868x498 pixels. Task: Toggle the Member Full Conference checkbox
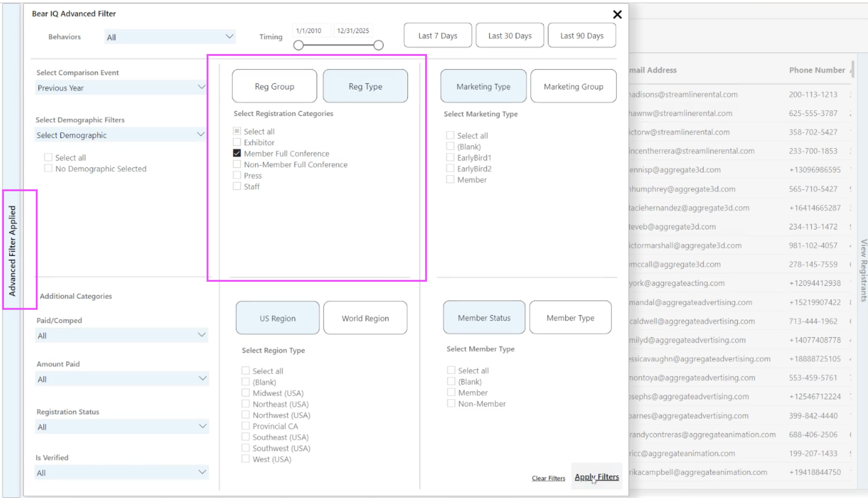tap(237, 153)
